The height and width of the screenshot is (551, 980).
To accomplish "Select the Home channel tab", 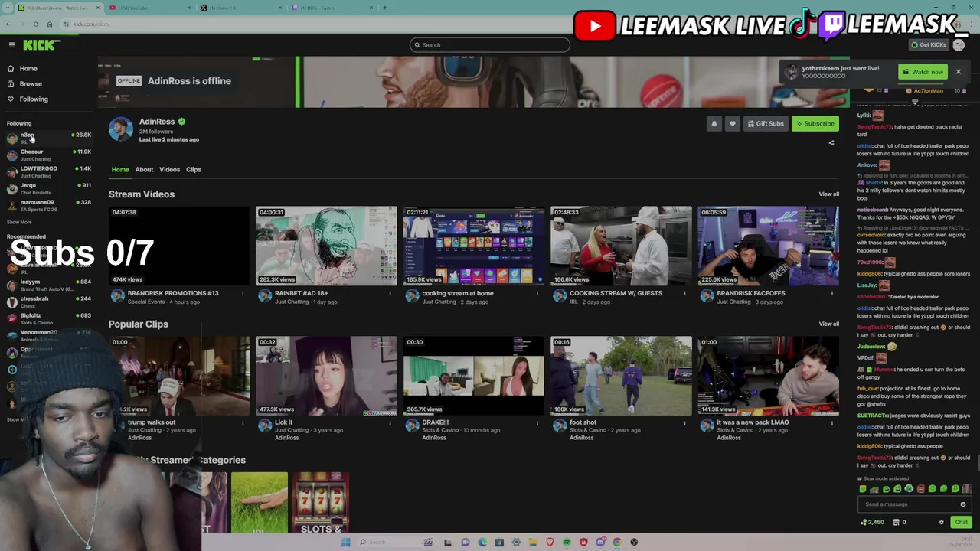I will [x=120, y=170].
